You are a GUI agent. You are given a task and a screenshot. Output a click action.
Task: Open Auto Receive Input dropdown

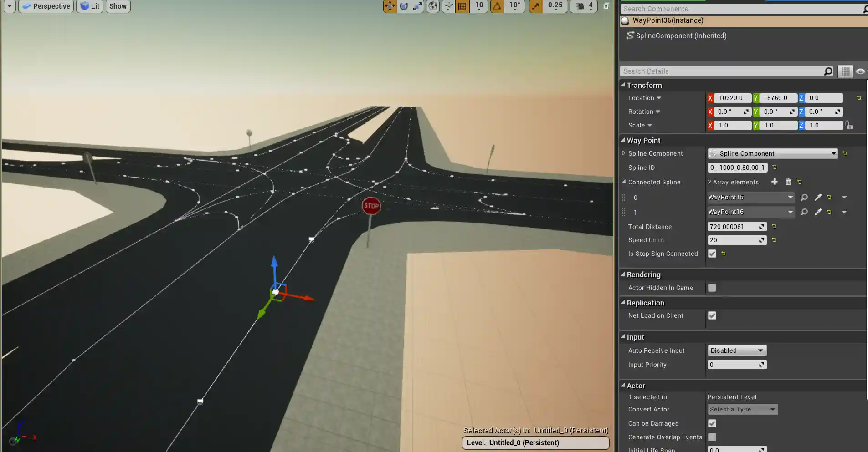click(x=737, y=350)
